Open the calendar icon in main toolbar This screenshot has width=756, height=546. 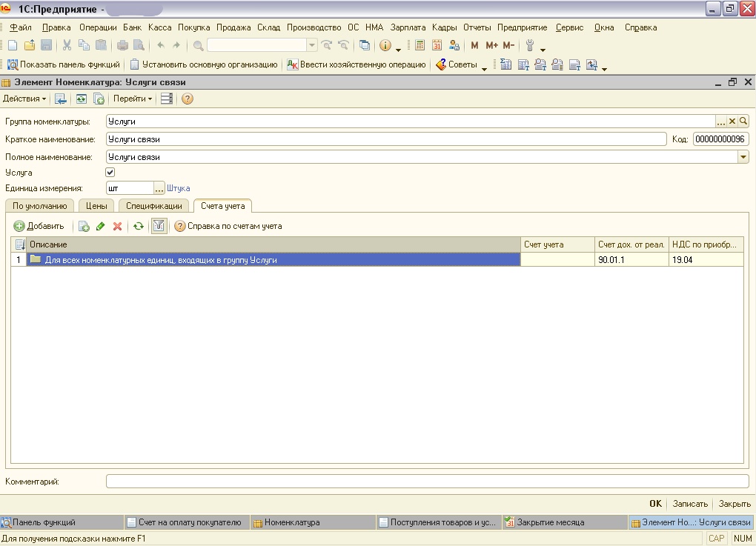437,46
